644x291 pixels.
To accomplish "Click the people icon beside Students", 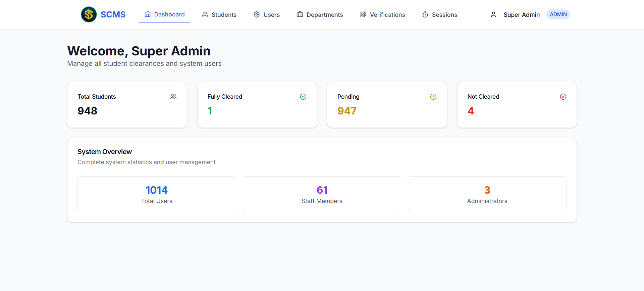I will pos(205,14).
